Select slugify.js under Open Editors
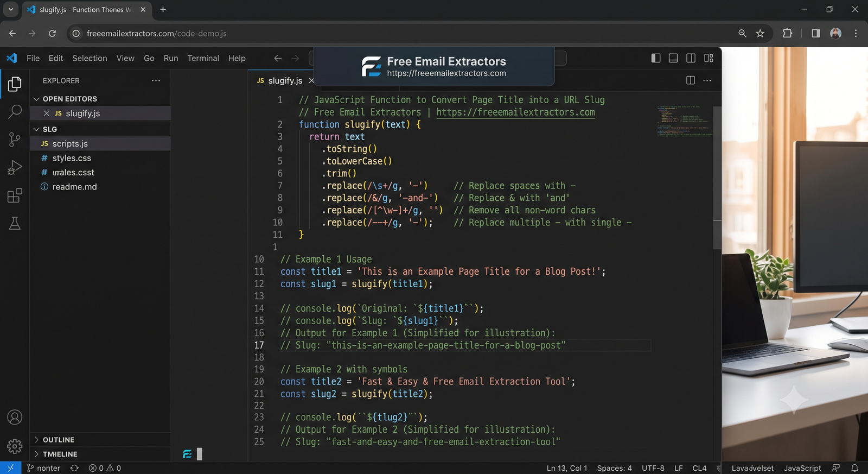 [x=100, y=113]
